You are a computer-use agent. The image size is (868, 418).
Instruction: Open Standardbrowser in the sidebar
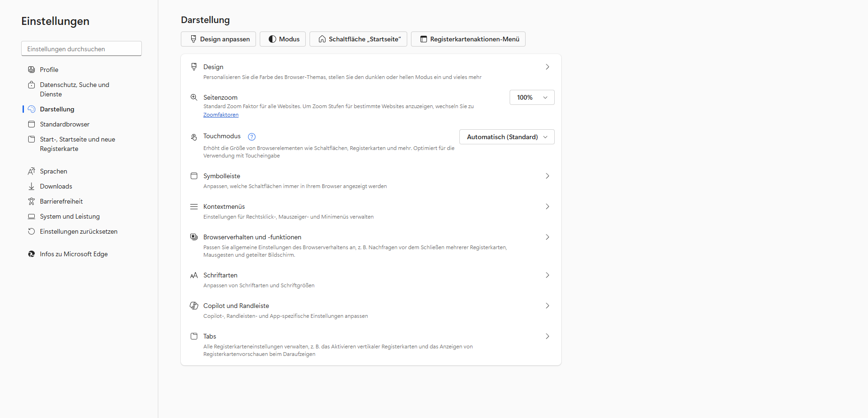[x=64, y=124]
